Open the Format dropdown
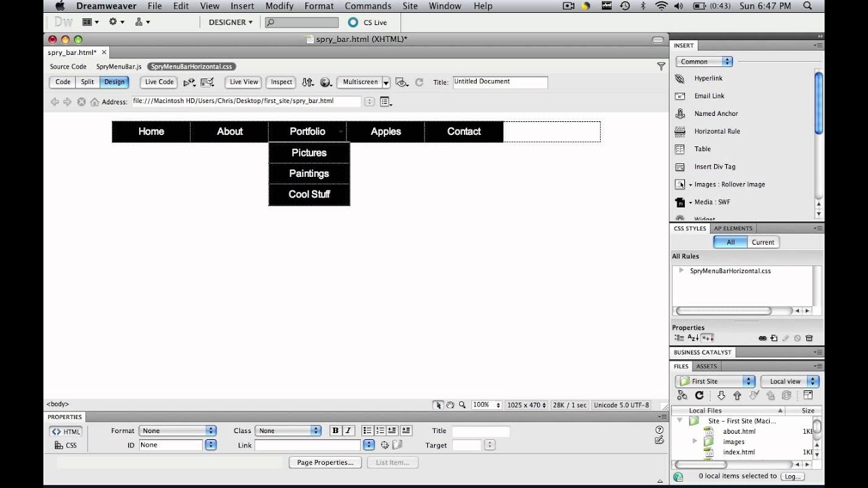Viewport: 868px width, 488px height. (178, 430)
